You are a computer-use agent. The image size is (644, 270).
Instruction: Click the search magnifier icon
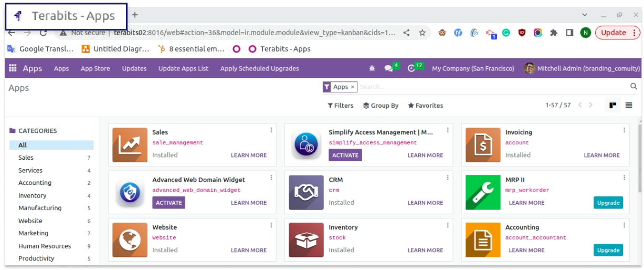tap(634, 87)
